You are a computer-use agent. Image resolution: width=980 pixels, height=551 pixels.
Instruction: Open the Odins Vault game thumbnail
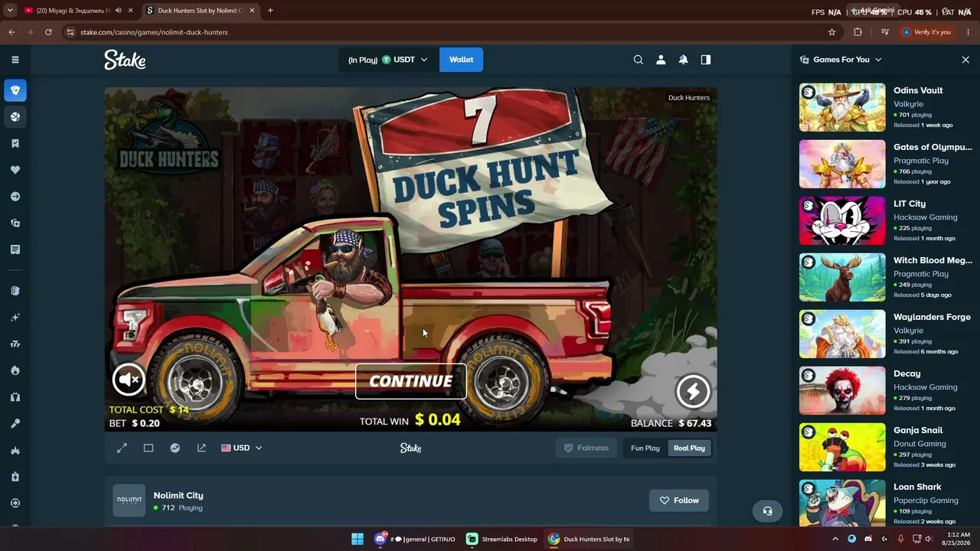(842, 107)
